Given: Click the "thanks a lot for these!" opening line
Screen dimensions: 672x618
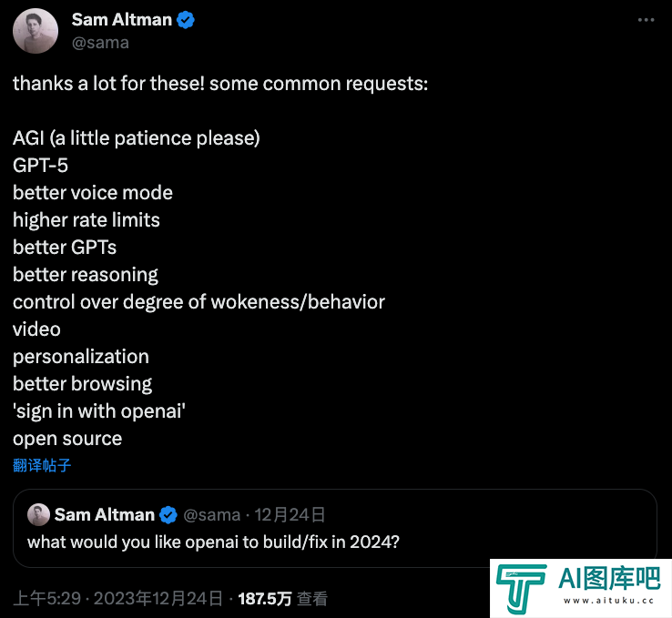Looking at the screenshot, I should click(x=109, y=83).
